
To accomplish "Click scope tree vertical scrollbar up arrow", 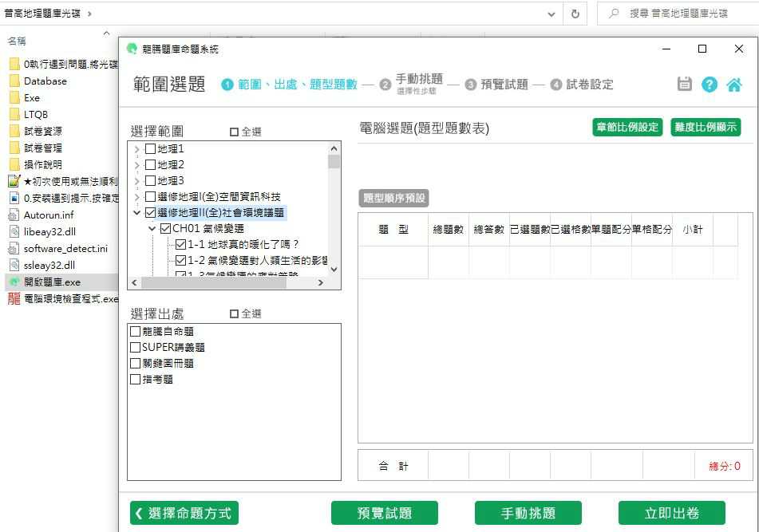I will coord(334,148).
